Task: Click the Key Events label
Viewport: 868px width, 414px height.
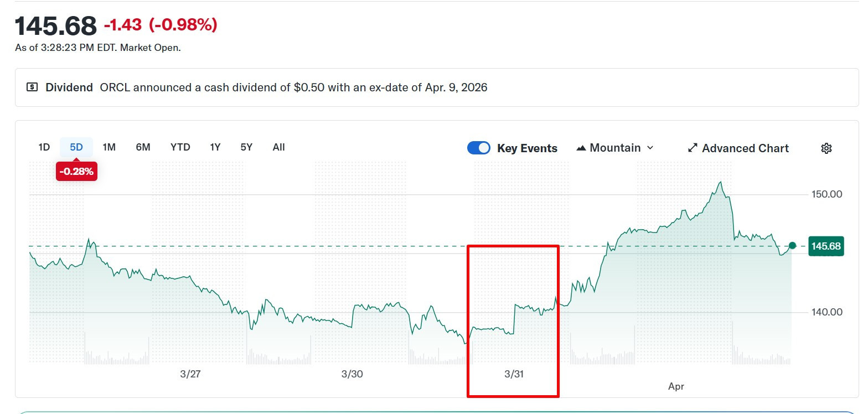Action: [527, 148]
